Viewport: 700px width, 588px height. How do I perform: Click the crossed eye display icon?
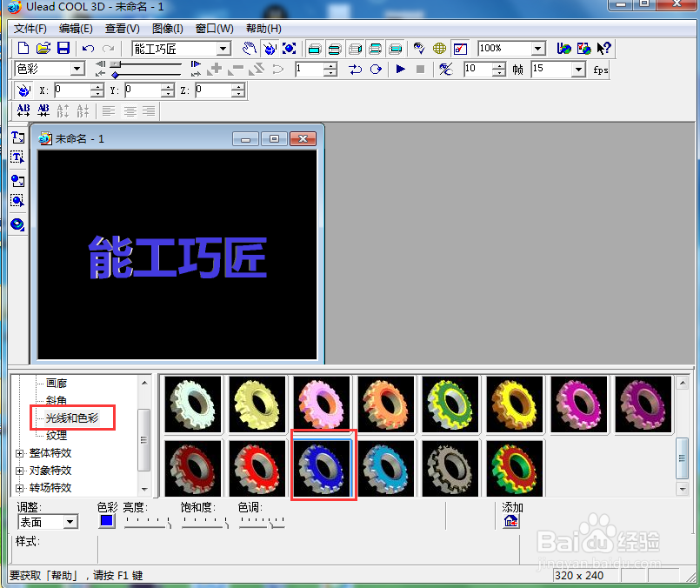click(x=445, y=70)
